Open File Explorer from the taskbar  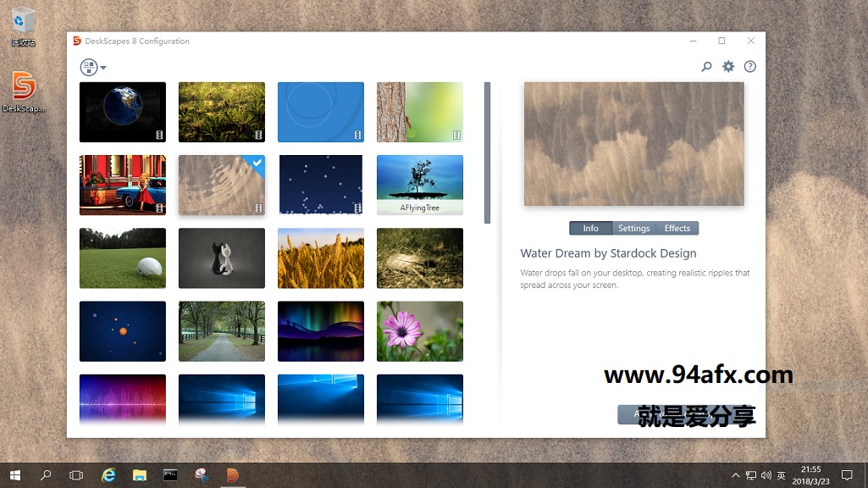[x=140, y=475]
